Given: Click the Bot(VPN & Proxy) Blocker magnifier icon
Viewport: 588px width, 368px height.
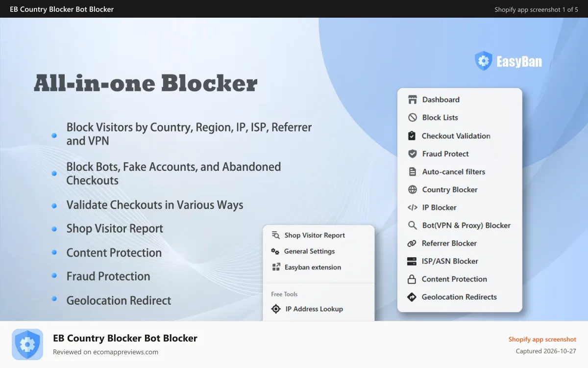Looking at the screenshot, I should (x=412, y=225).
